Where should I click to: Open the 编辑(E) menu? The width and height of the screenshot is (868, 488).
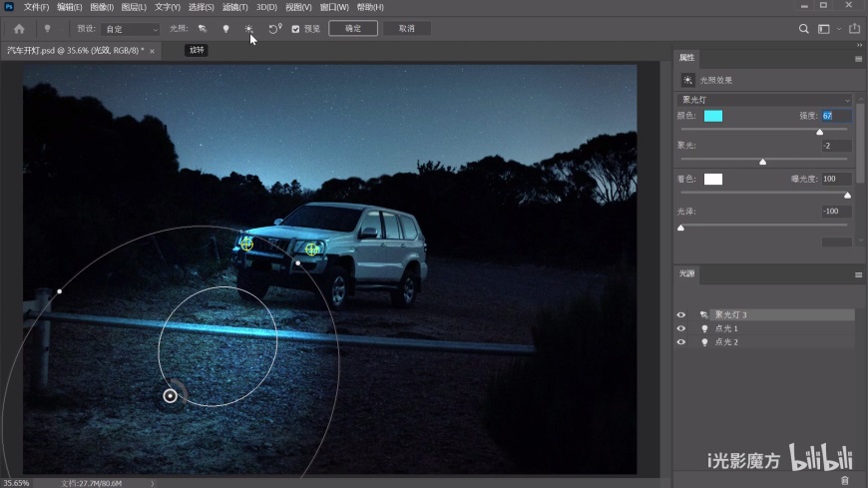[x=69, y=7]
